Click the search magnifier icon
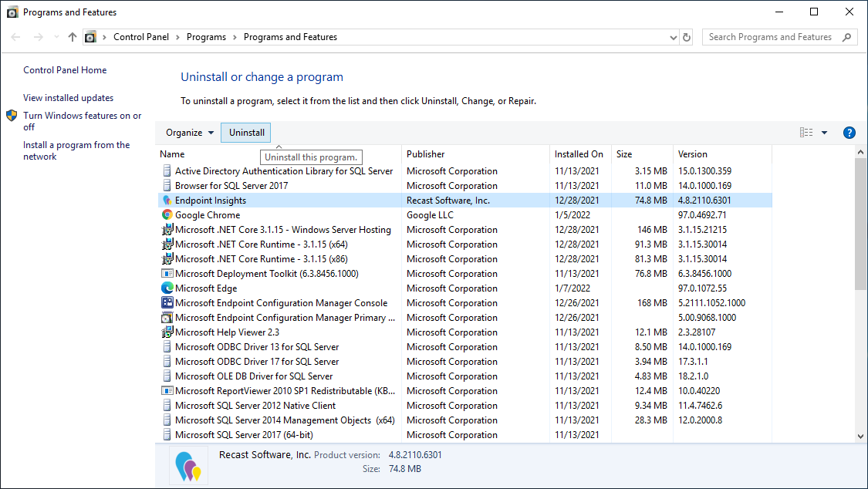The width and height of the screenshot is (868, 489). 846,37
